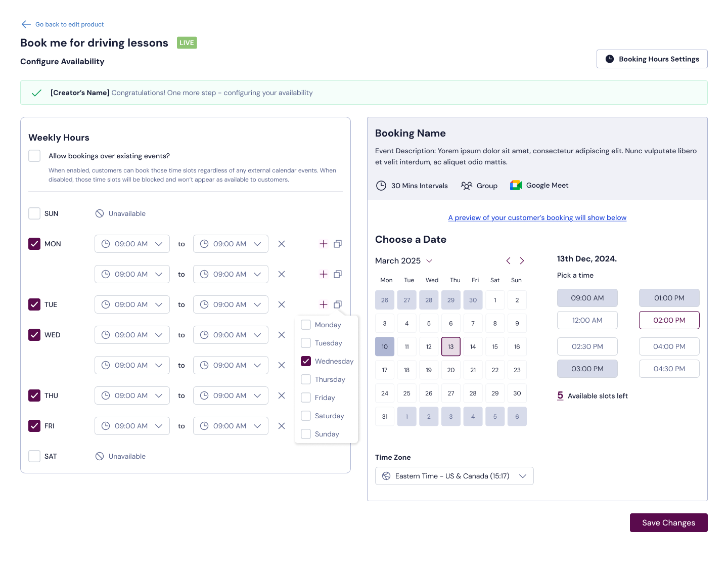
Task: Remove Thursday's time range with the X icon
Action: (282, 395)
